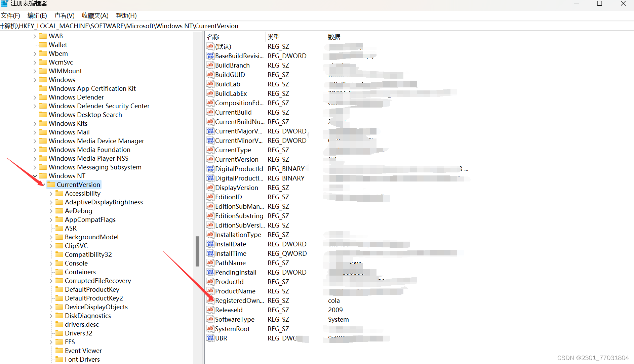Select the RegisteredOwner value name
The width and height of the screenshot is (634, 364).
[x=240, y=300]
